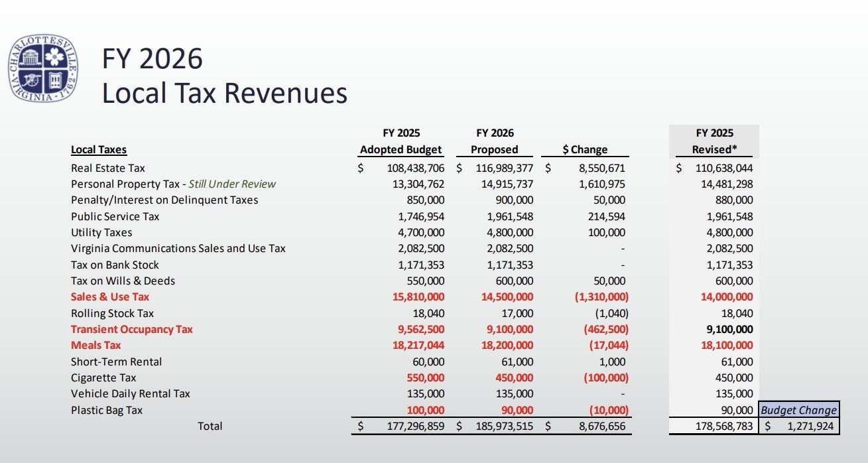Click the 'Proposed' column header

tap(495, 149)
